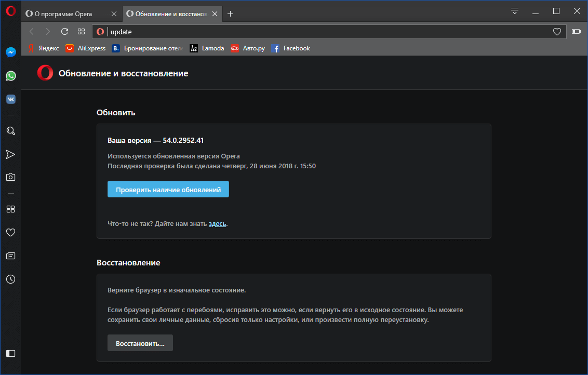Reload the current page
The image size is (588, 375).
(64, 32)
